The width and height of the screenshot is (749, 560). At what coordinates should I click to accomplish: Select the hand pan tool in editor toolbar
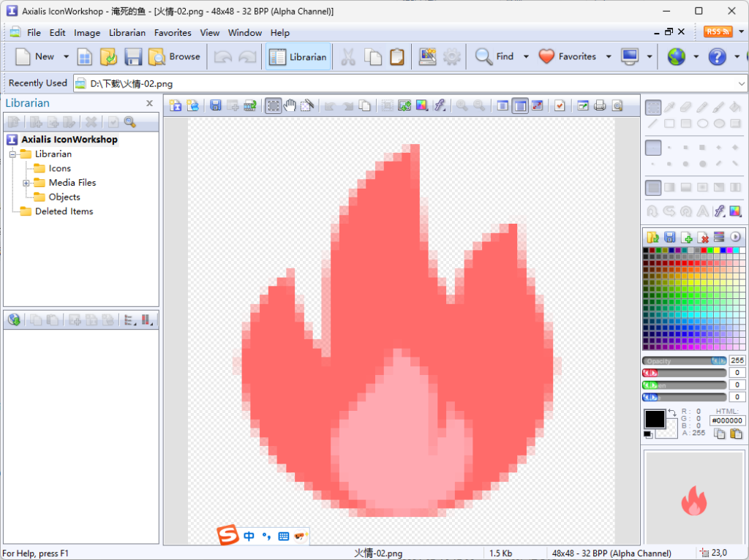point(290,105)
